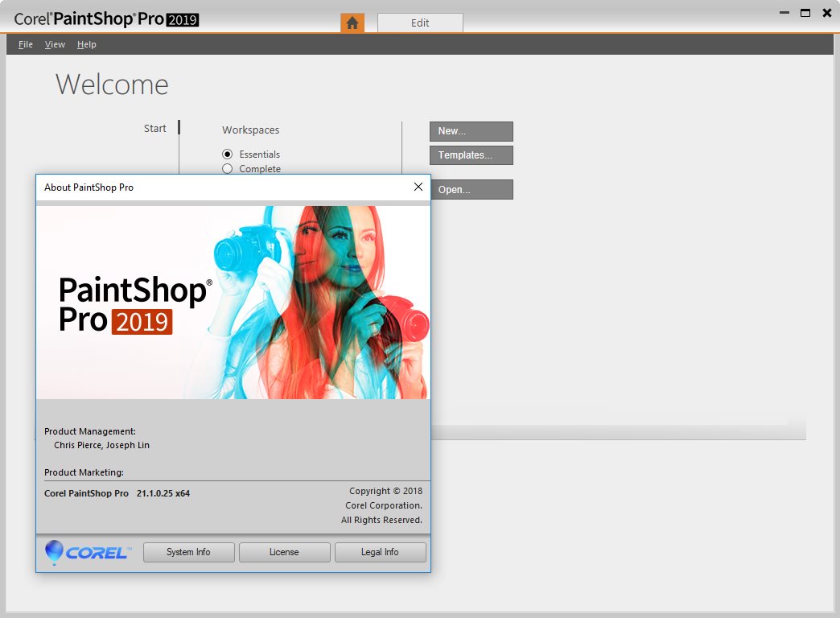Click the Legal Info button
The width and height of the screenshot is (840, 618).
(x=381, y=552)
